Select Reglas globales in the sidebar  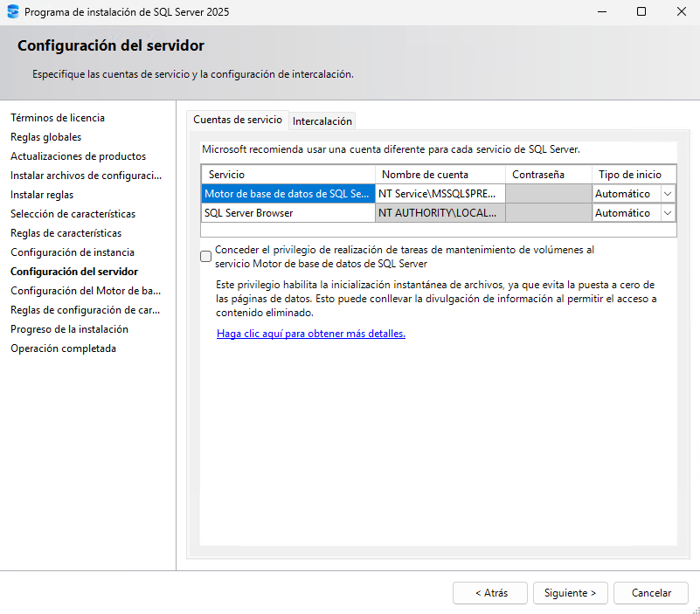(46, 137)
